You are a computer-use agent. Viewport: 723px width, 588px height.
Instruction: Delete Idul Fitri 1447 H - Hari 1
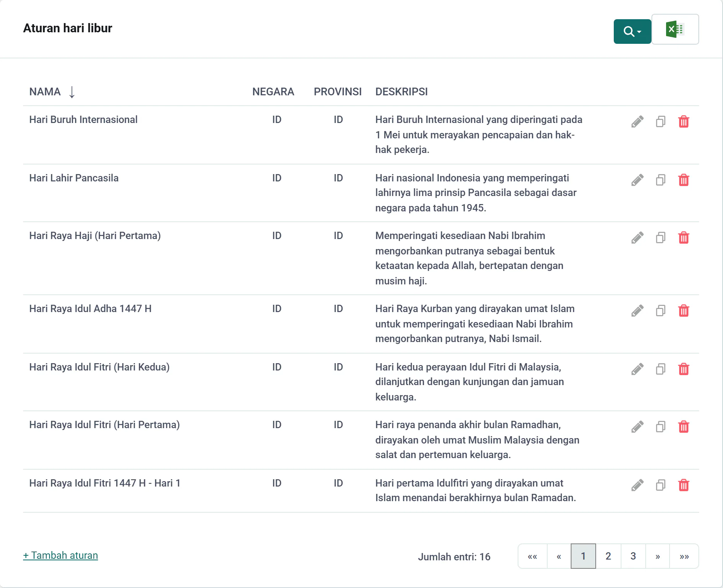pos(683,485)
